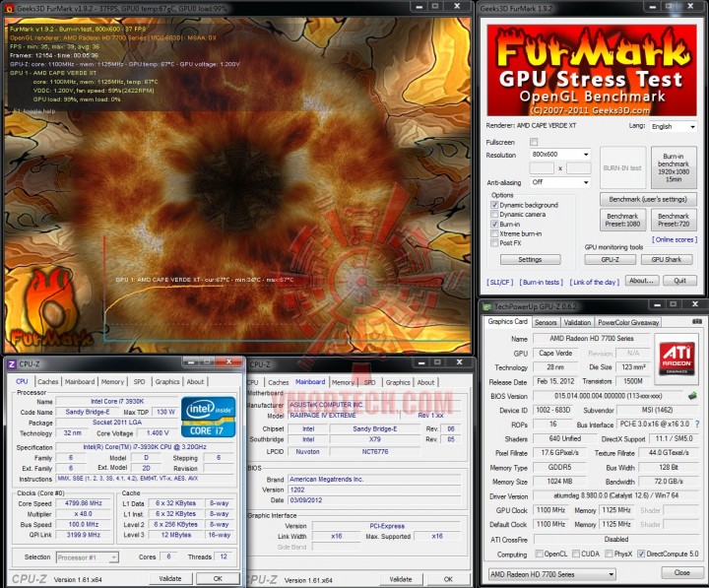Open the Lang English dropdown
Viewport: 709px width, 588px height.
(674, 127)
